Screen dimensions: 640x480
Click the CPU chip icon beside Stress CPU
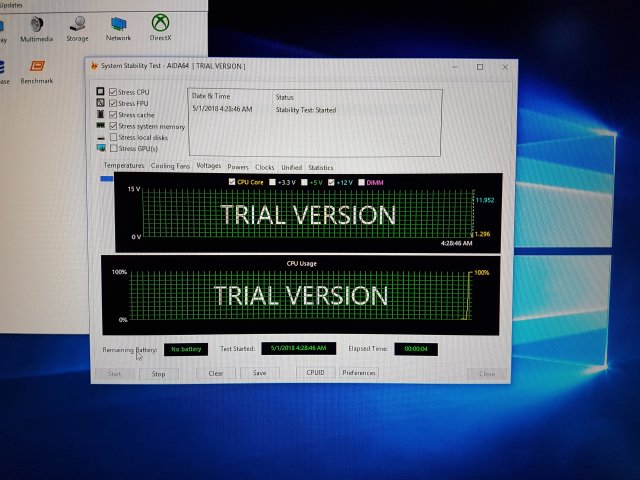[100, 92]
